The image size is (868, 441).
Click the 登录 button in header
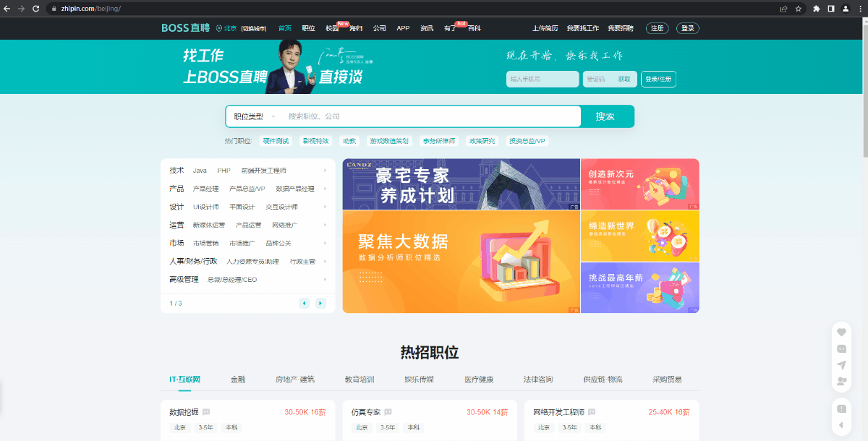[688, 28]
